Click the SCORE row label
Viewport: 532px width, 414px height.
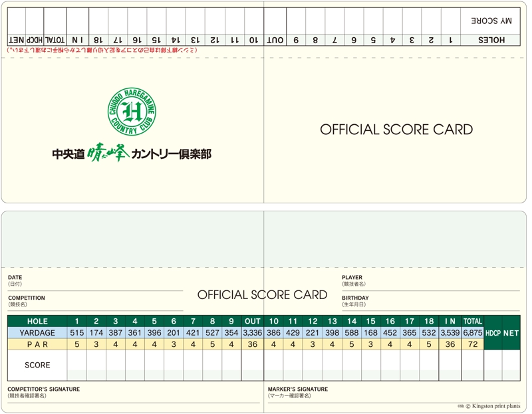(37, 365)
